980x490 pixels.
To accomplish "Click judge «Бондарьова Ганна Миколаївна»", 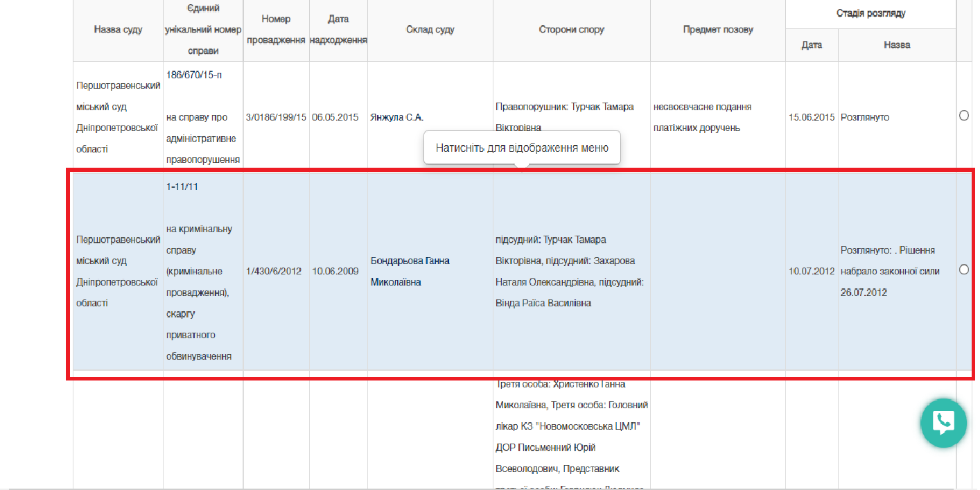I will click(410, 271).
